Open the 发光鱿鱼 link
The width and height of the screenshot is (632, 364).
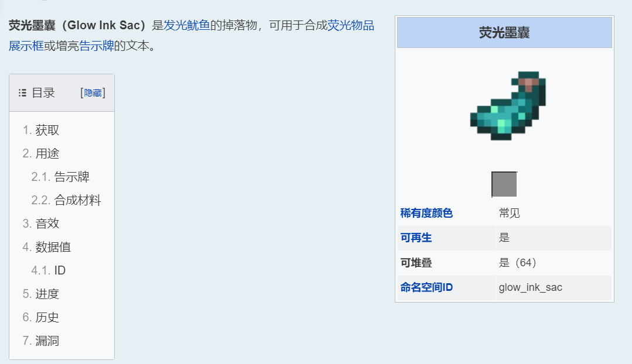tap(186, 25)
